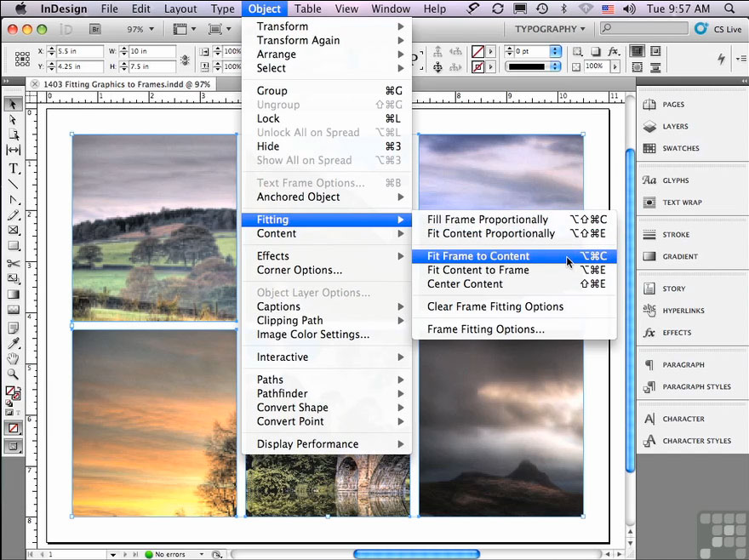This screenshot has width=749, height=560.
Task: Open preflight No errors status
Action: point(174,554)
